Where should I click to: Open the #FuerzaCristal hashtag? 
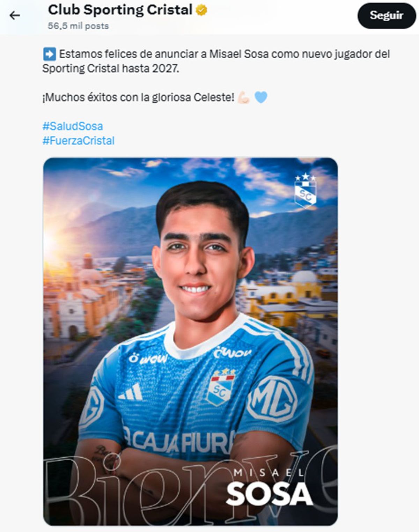coord(78,141)
